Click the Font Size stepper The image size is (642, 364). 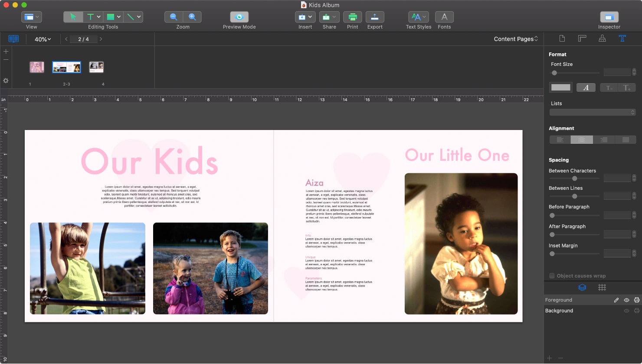pos(634,72)
